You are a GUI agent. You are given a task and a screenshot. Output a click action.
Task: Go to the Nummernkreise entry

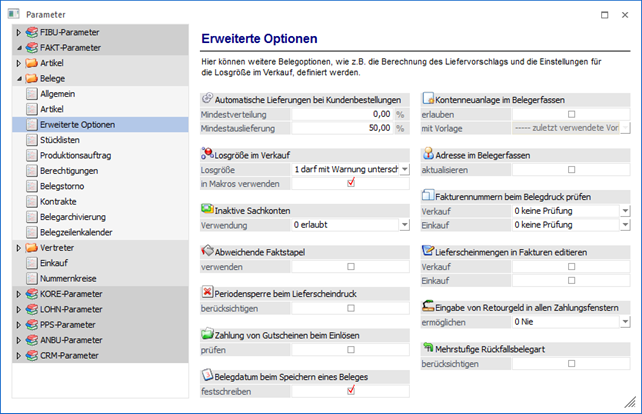(74, 277)
